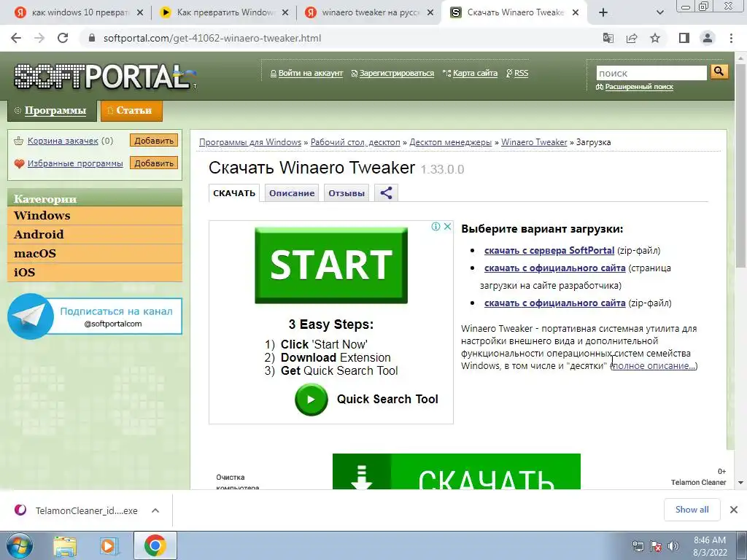Toggle the Chrome side panel icon
The image size is (747, 560).
pyautogui.click(x=684, y=38)
